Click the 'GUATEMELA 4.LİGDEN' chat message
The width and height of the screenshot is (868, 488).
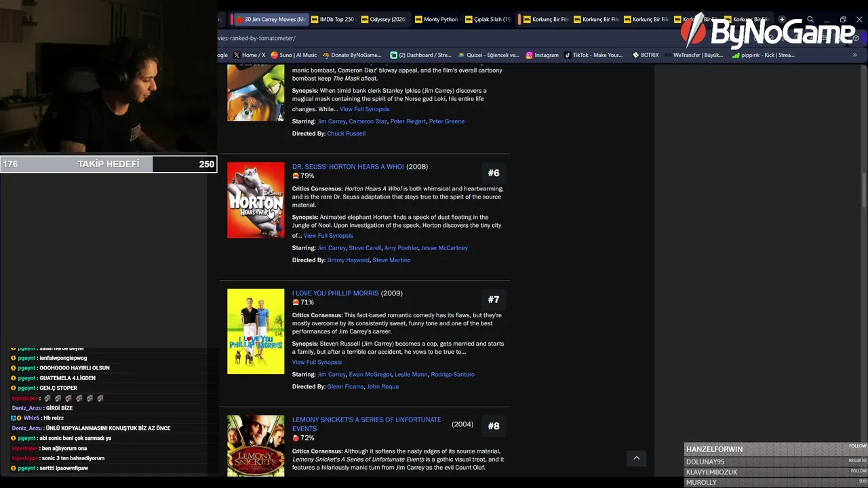pyautogui.click(x=54, y=378)
